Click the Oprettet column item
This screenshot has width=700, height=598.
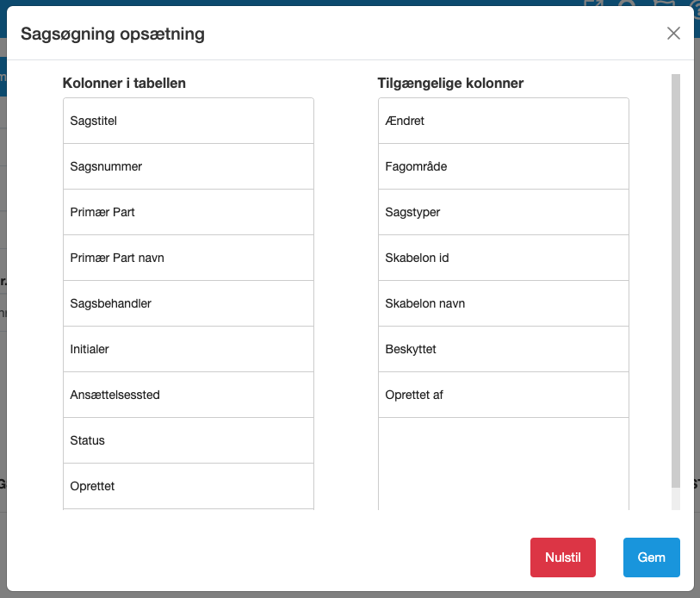point(188,486)
